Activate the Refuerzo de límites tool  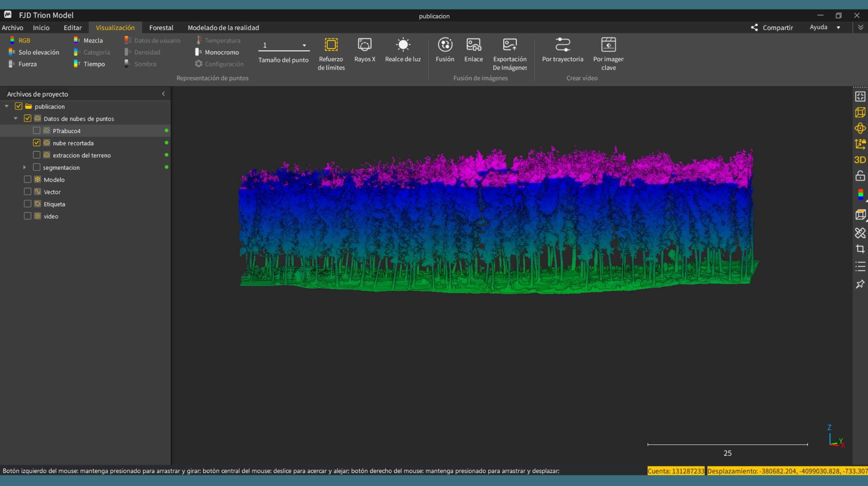coord(331,54)
